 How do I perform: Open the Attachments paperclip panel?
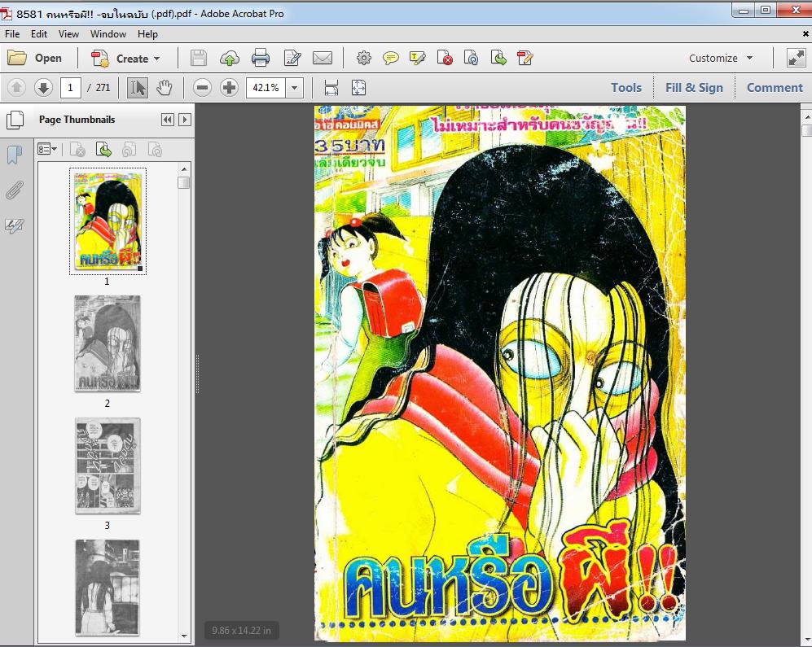point(15,190)
